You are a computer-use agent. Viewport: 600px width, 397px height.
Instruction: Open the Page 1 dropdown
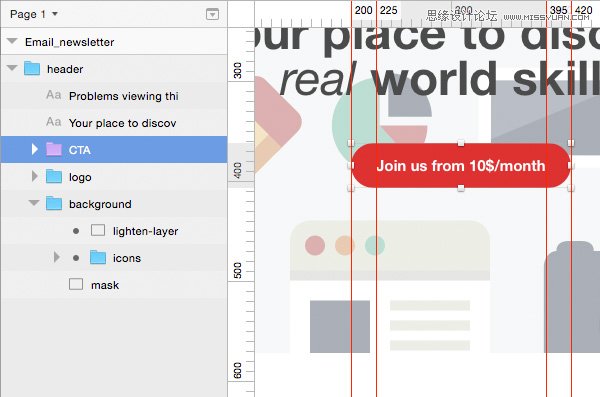click(x=34, y=14)
